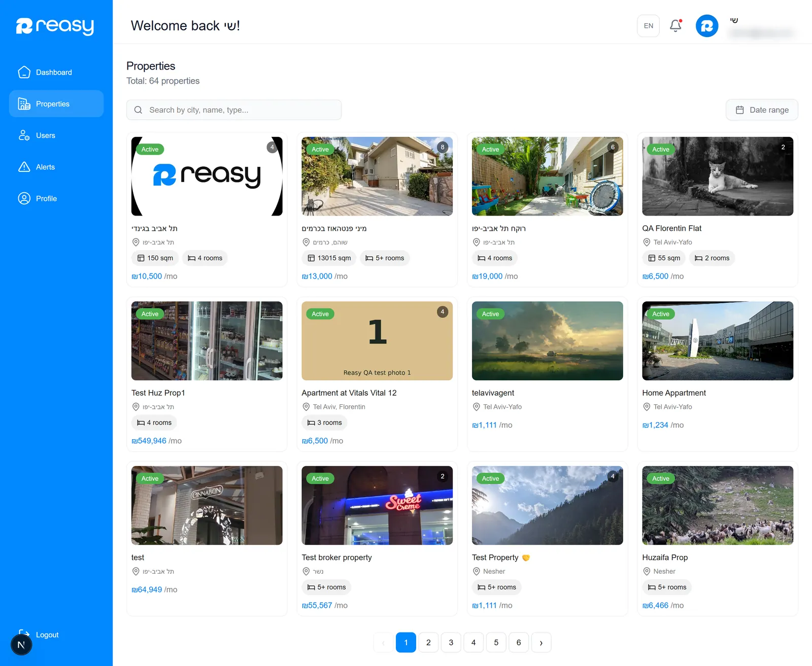
Task: Click the ₪64,949 /mo price
Action: coord(154,589)
